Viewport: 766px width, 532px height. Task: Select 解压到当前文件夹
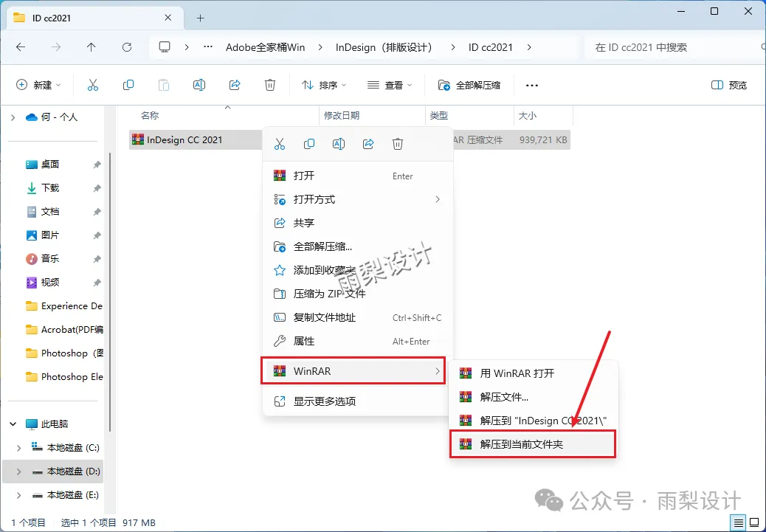533,444
